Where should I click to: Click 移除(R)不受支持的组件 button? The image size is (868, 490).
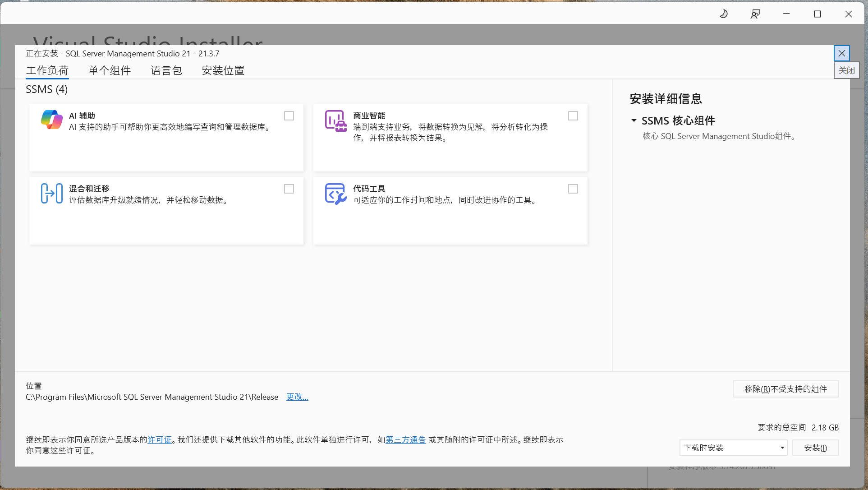[786, 389]
